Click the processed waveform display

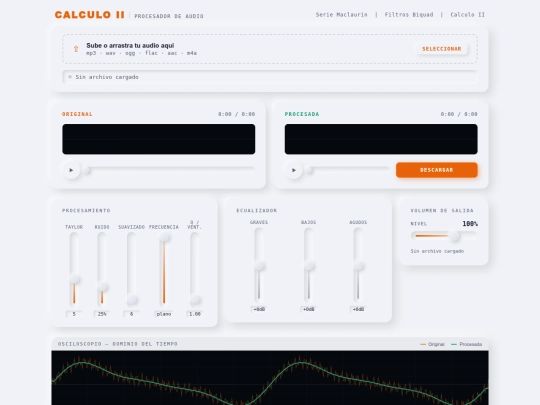click(381, 139)
